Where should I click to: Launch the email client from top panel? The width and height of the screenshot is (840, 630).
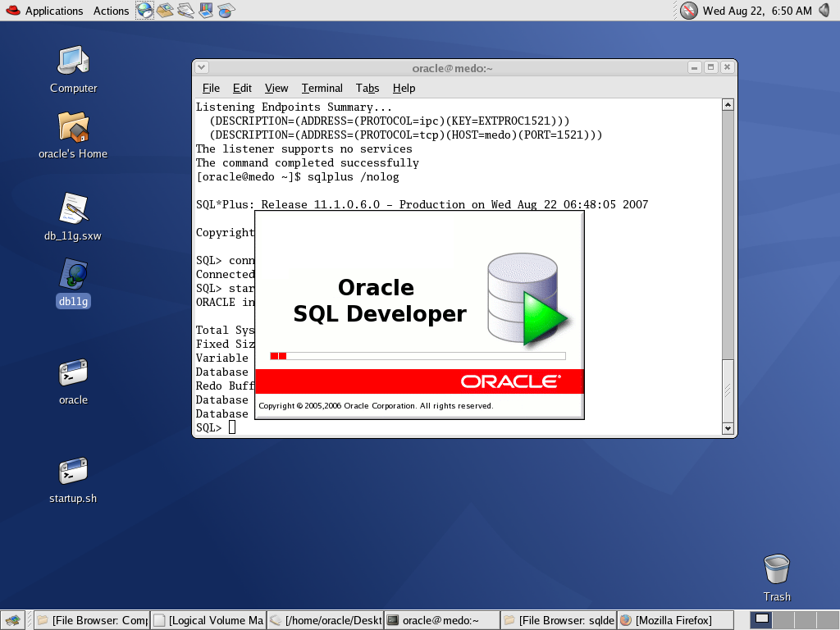(165, 11)
